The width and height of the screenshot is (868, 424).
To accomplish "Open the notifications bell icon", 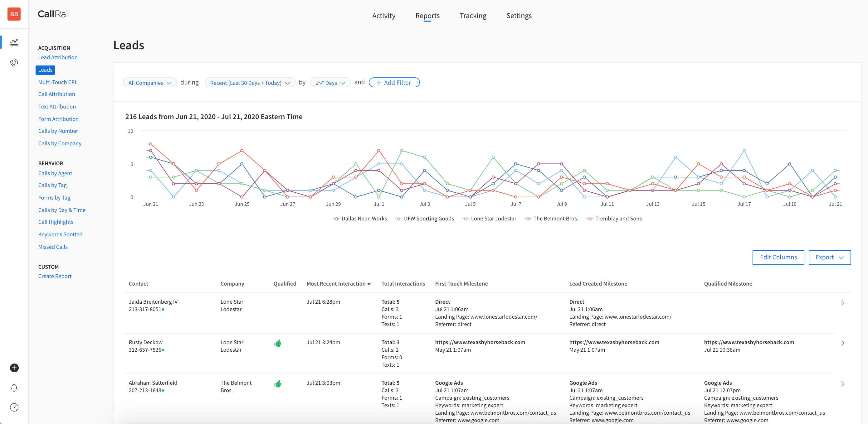I will [14, 388].
